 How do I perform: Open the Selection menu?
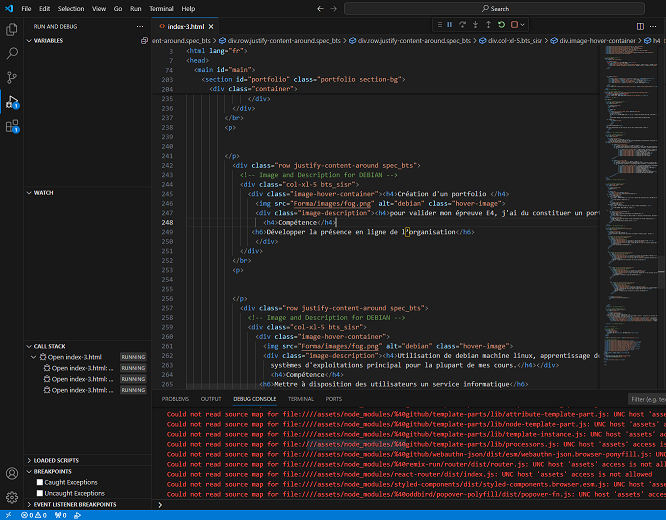[x=71, y=8]
